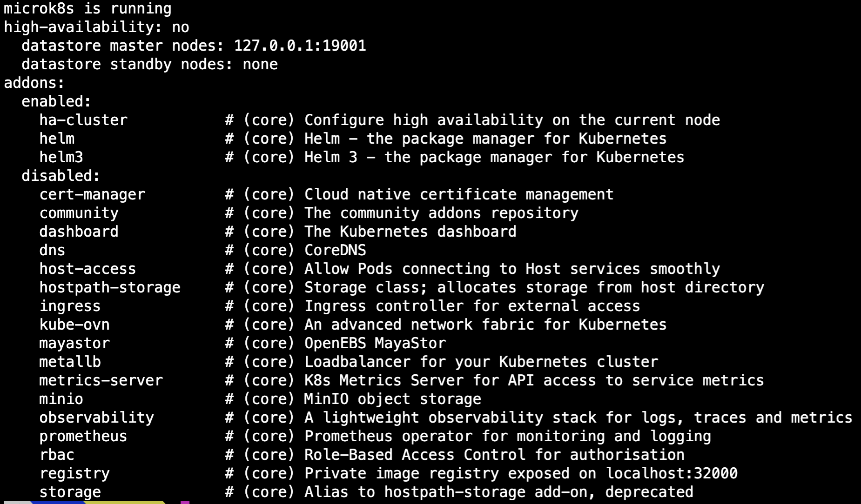Select the kube-ovn addon entry
Image resolution: width=861 pixels, height=504 pixels.
pos(74,325)
